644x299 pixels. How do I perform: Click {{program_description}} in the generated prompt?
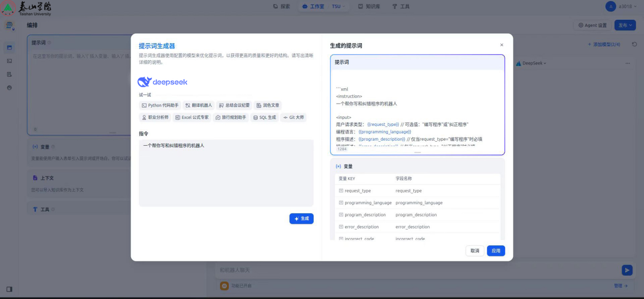(x=382, y=139)
